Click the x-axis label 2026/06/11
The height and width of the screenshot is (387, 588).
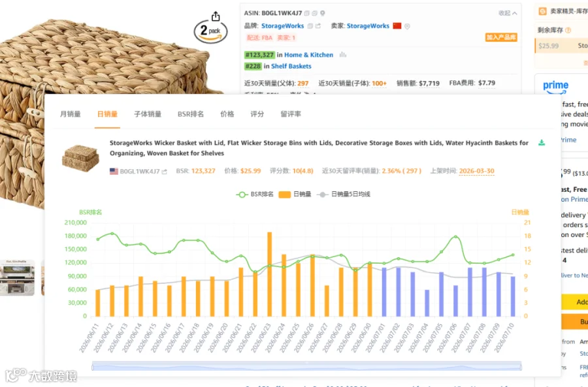point(89,337)
